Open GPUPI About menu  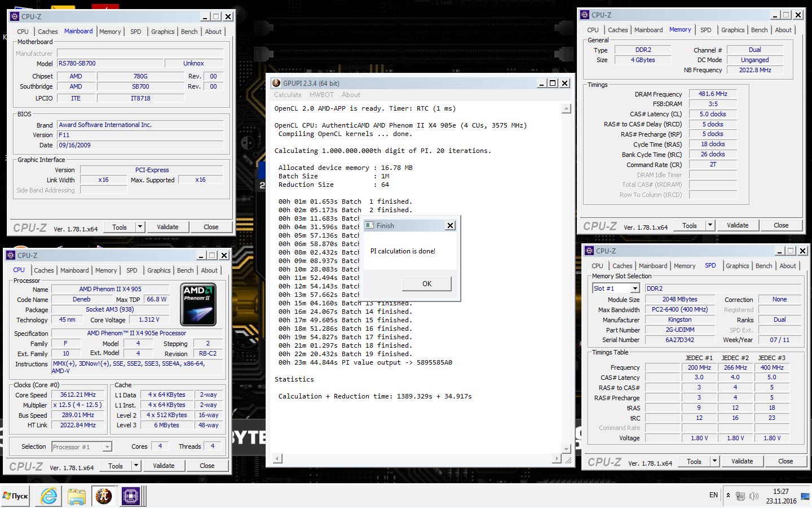pyautogui.click(x=351, y=95)
